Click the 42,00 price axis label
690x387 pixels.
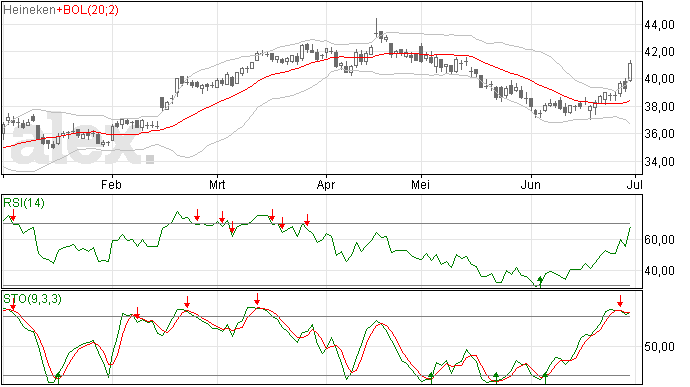(660, 52)
